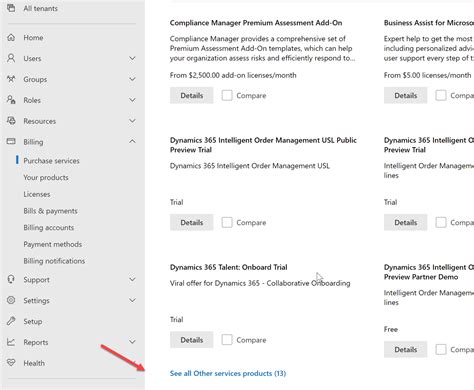Tick Compare for Dynamics 365 Talent Onboard Trial
474x390 pixels.
pyautogui.click(x=227, y=340)
